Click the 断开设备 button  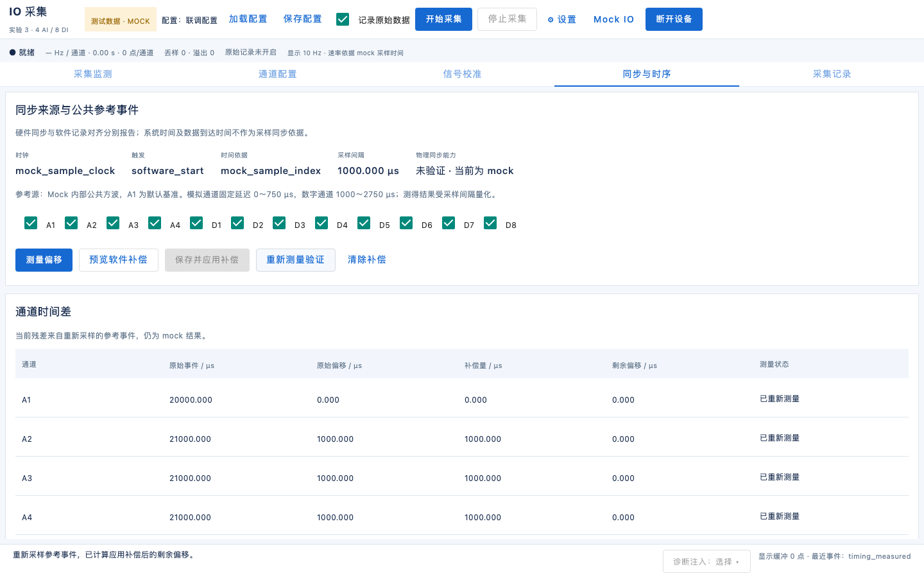674,19
